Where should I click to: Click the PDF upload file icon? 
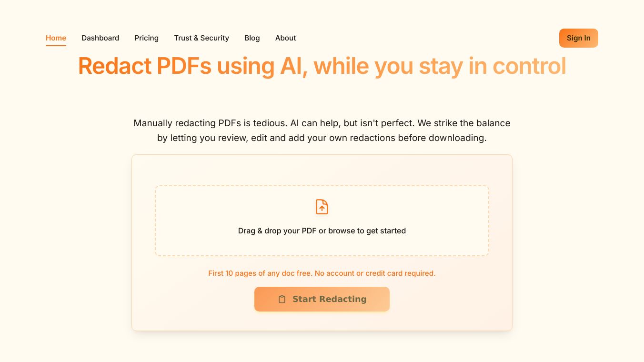coord(322,207)
